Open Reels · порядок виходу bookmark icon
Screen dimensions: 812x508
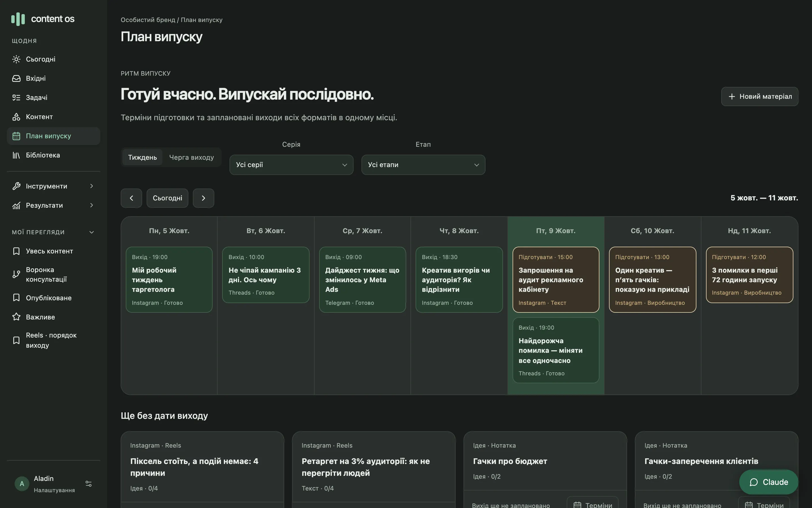[x=16, y=340]
